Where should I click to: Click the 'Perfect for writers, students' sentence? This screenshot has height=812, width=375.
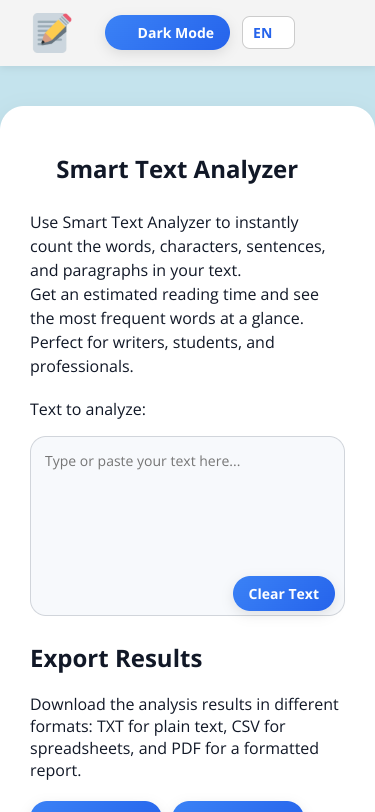(x=152, y=355)
